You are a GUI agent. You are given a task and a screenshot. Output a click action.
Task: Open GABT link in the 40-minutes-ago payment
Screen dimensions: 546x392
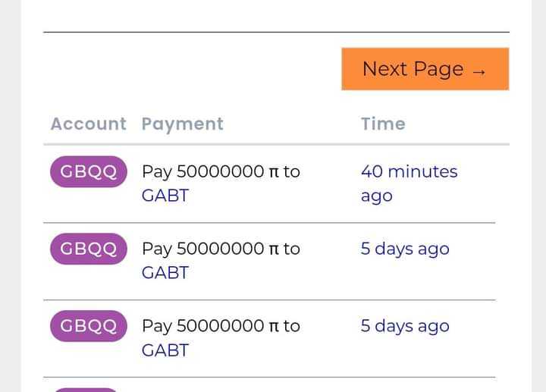click(165, 196)
